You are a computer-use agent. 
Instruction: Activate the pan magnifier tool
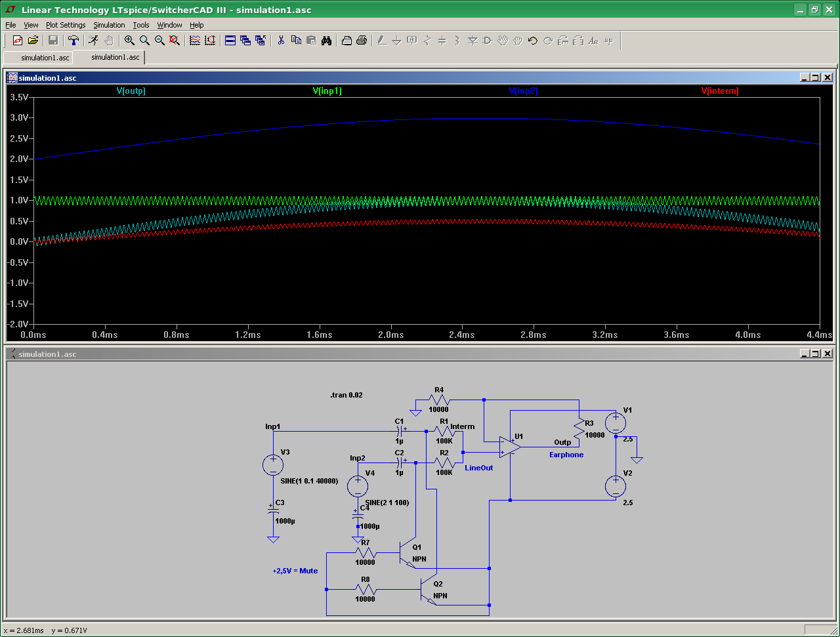[x=144, y=41]
